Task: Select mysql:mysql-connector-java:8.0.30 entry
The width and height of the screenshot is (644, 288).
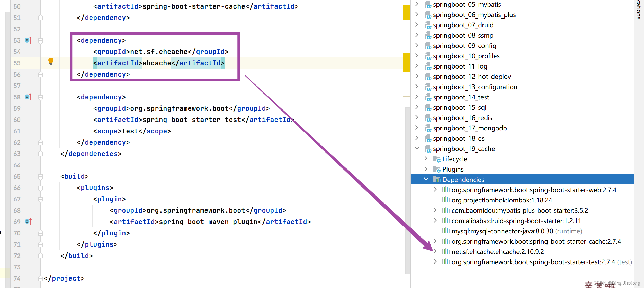Action: point(517,231)
